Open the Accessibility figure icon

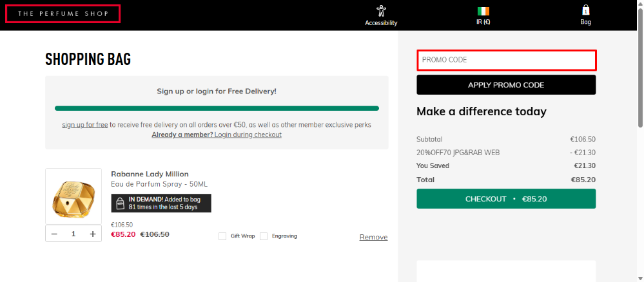[381, 11]
